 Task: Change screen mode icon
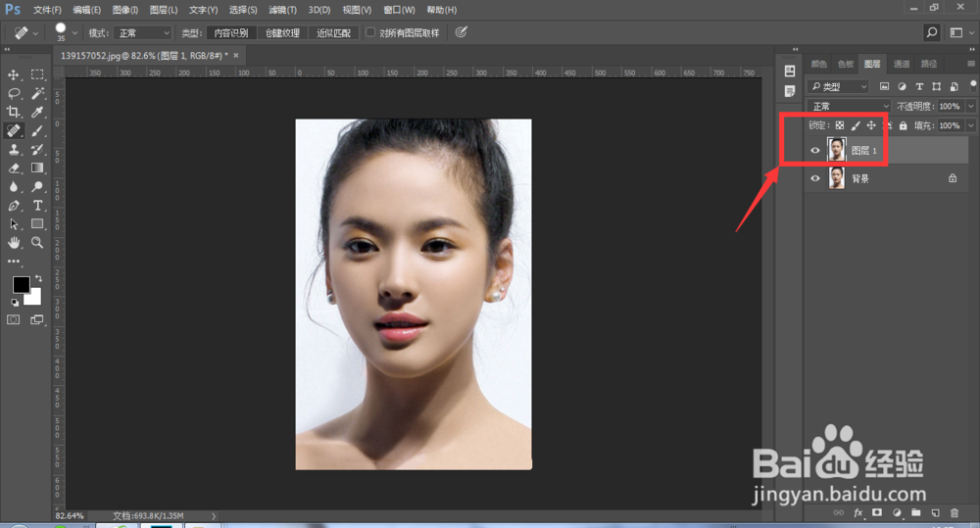coord(37,320)
